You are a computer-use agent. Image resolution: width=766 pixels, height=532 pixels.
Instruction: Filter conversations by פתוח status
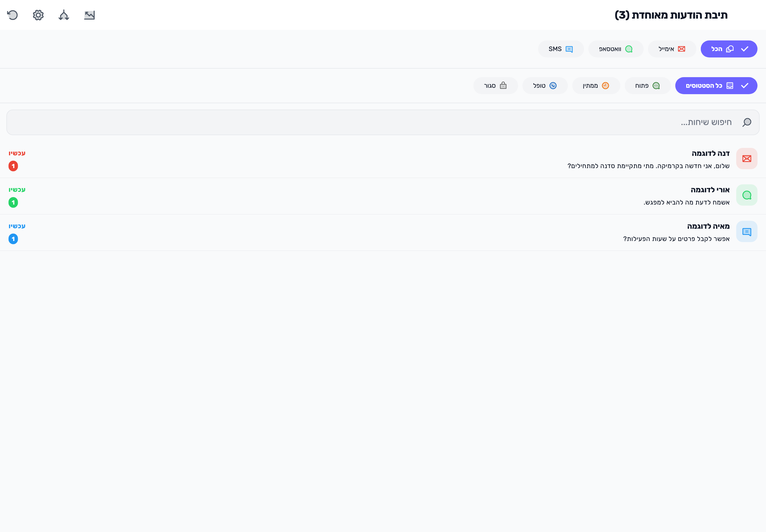647,86
